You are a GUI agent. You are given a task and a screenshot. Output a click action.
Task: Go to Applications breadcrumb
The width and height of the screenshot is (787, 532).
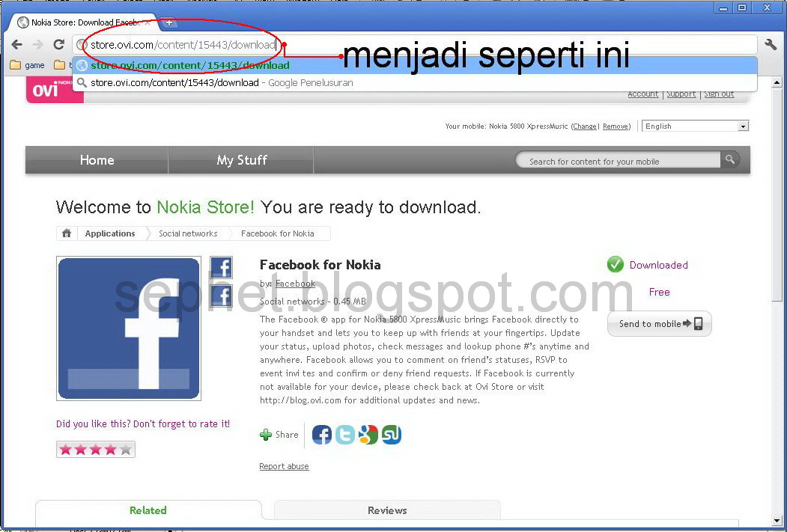pos(110,233)
